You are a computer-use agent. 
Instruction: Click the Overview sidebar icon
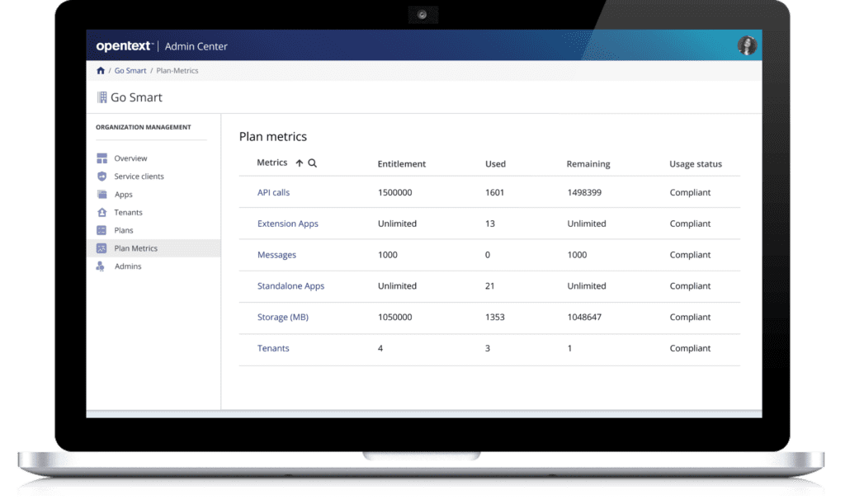(x=101, y=158)
